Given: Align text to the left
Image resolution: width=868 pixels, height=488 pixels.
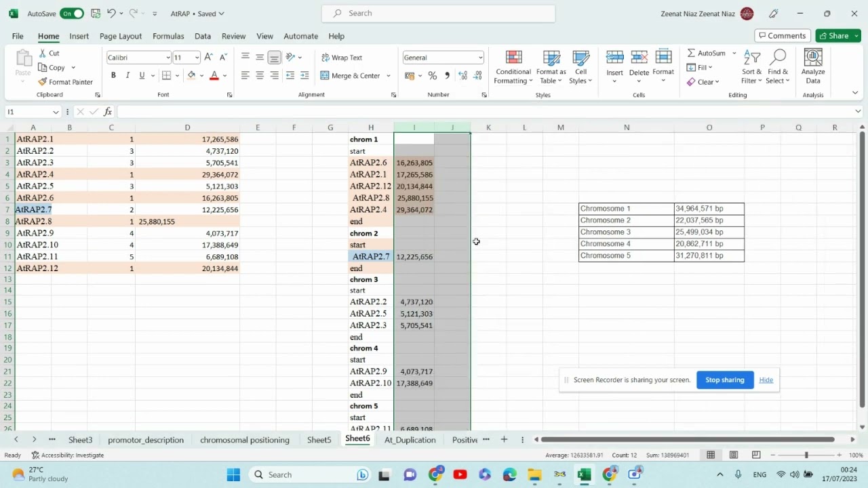Looking at the screenshot, I should click(245, 75).
